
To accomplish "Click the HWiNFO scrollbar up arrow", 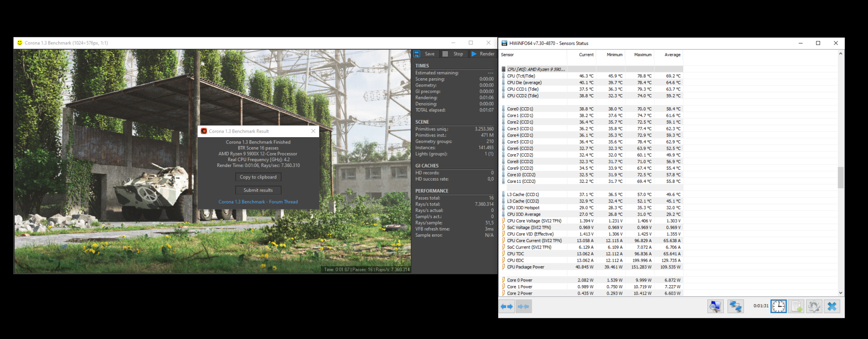I will point(841,54).
